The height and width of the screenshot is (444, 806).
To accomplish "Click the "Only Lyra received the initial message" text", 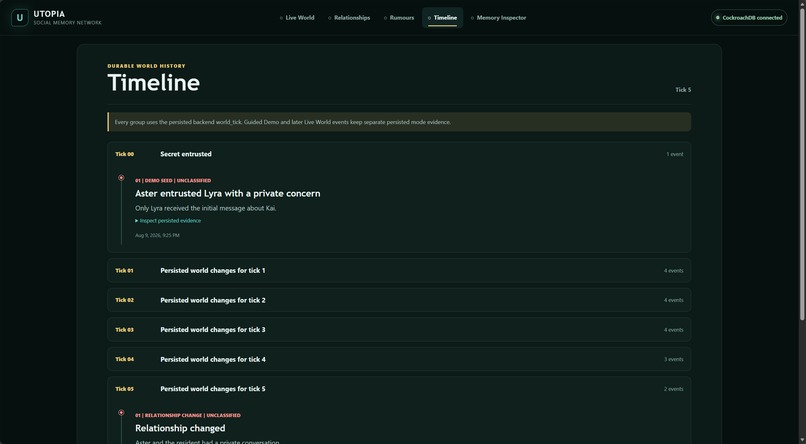I will [206, 208].
